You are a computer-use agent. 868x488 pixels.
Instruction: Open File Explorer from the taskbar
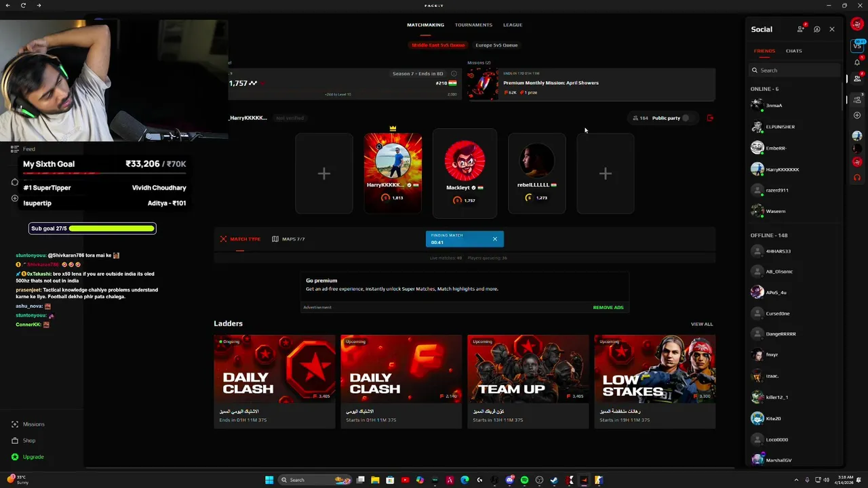[x=375, y=480]
